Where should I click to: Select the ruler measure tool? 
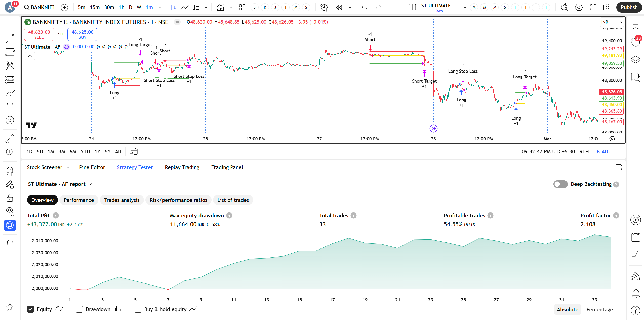[10, 138]
